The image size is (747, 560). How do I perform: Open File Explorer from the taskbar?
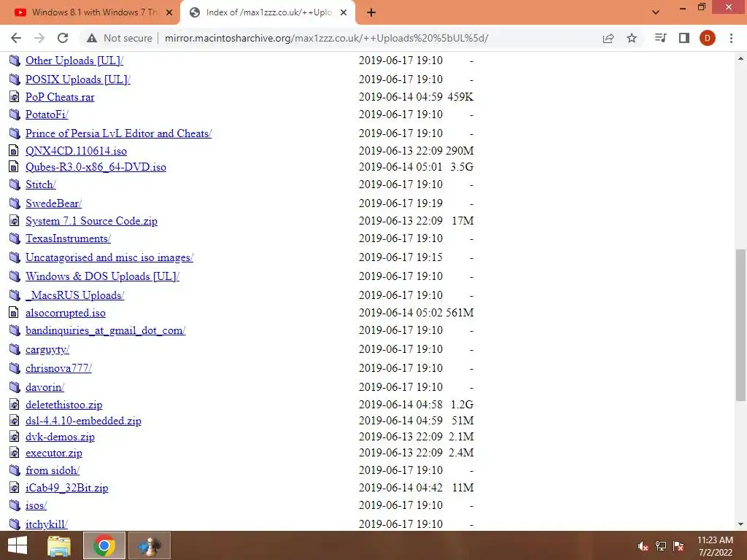coord(59,545)
